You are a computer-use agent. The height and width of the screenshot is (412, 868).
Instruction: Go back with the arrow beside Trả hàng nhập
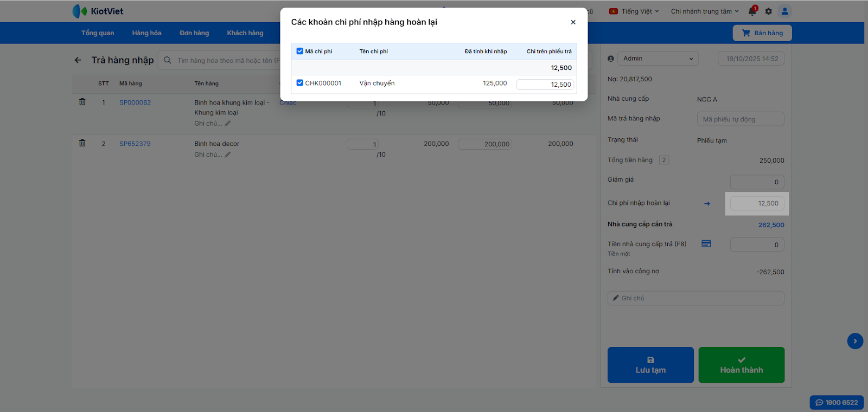(x=78, y=60)
